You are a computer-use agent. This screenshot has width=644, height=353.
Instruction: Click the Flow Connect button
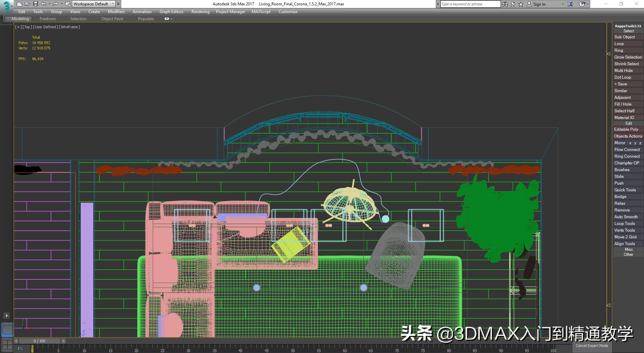click(627, 149)
